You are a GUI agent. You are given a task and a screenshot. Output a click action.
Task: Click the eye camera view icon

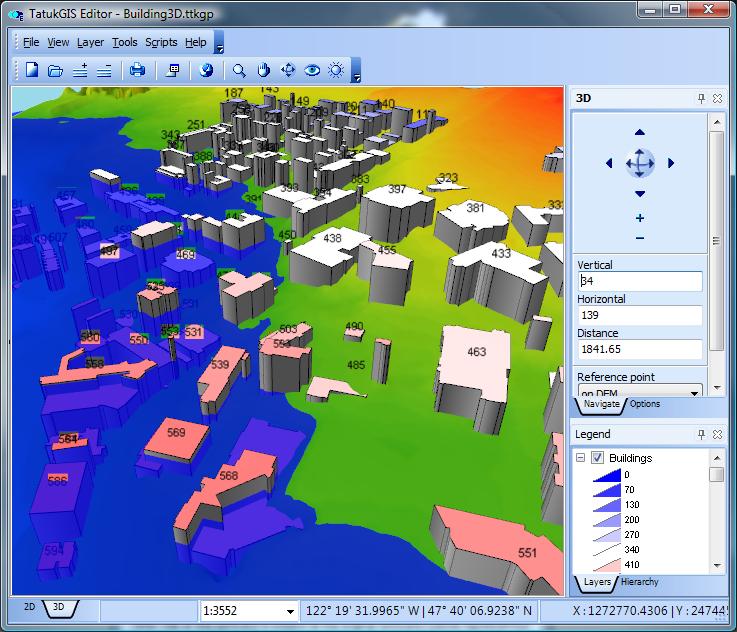point(312,70)
